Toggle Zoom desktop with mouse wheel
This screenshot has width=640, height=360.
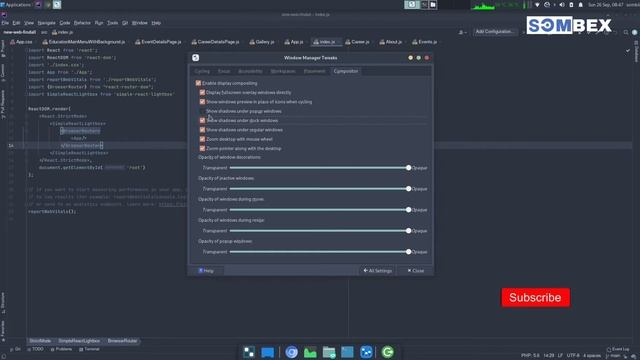pos(202,139)
